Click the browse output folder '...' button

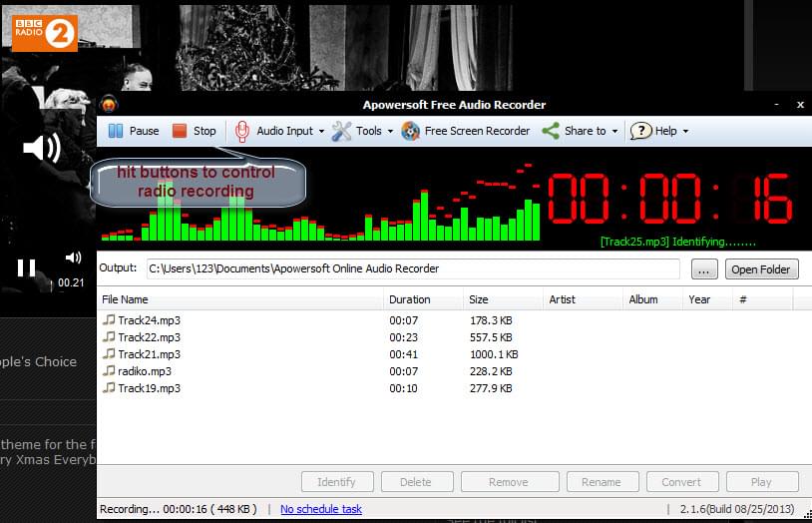tap(704, 269)
